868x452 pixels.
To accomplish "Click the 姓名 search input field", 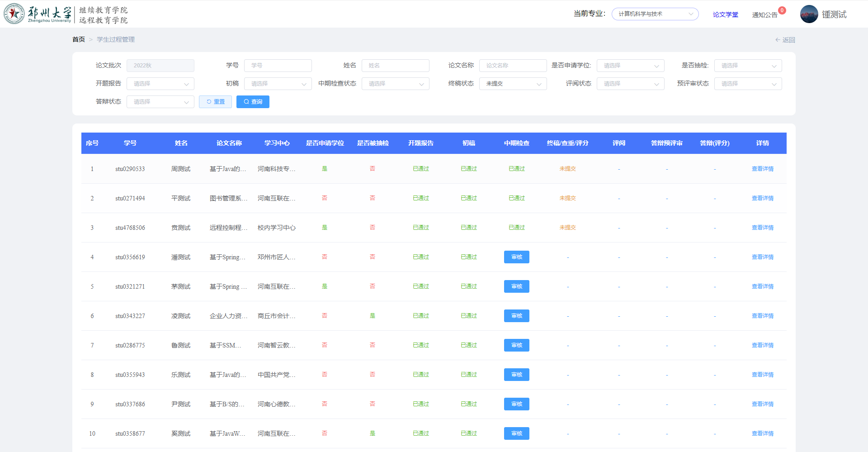I will point(396,66).
